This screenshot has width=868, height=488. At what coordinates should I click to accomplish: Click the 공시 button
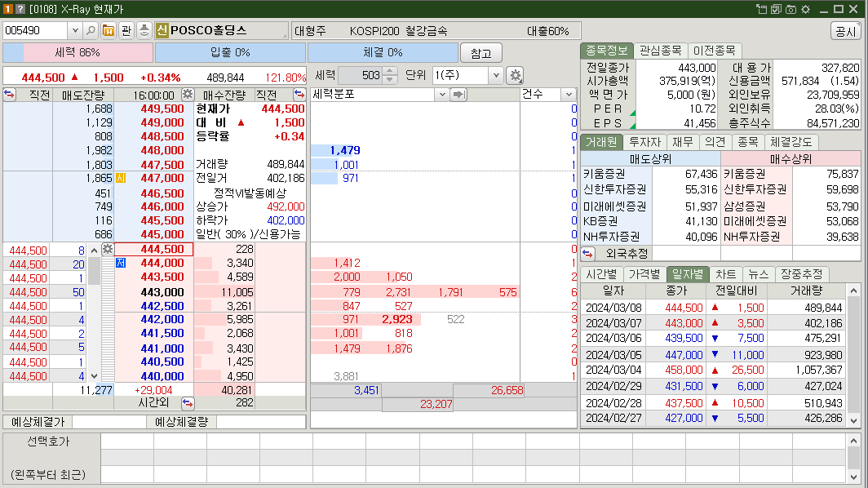pos(846,32)
